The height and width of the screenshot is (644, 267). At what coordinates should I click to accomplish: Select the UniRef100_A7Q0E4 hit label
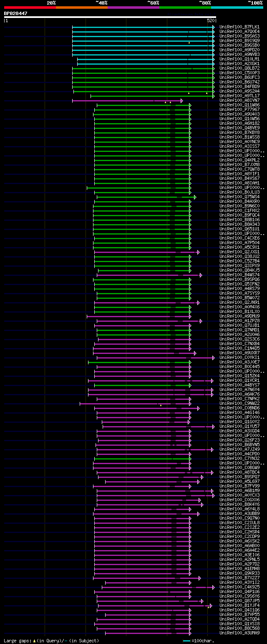coord(239,31)
